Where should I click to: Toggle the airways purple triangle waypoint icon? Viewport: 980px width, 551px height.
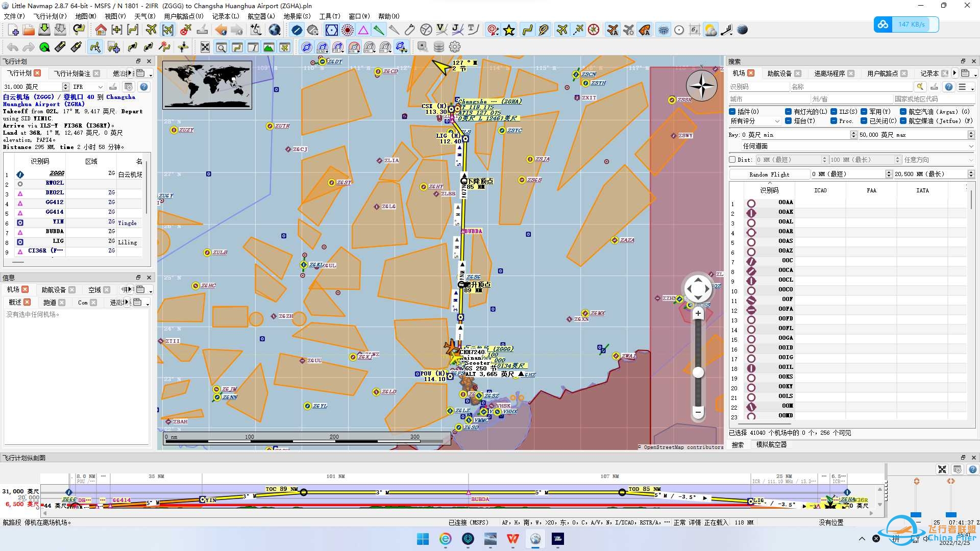[x=363, y=30]
